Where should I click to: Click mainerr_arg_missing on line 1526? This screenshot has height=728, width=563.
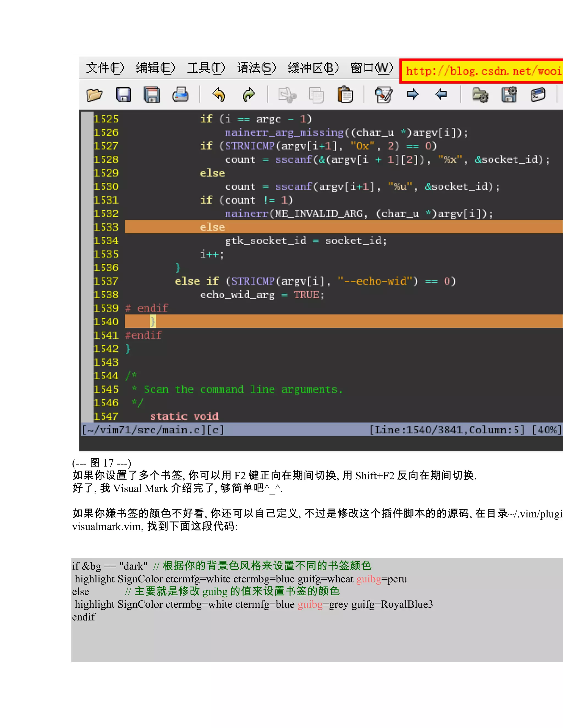(x=284, y=133)
